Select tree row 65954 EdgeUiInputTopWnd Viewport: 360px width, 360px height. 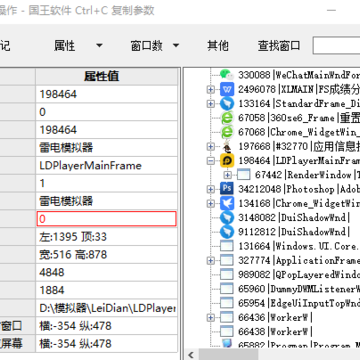pyautogui.click(x=299, y=303)
